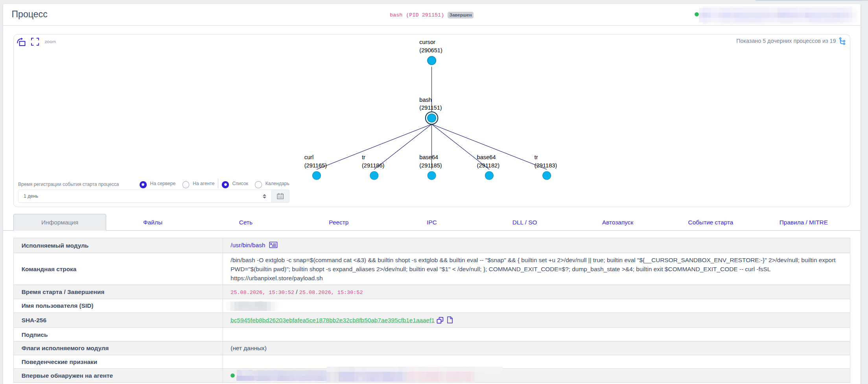
Task: Open the Правила / MITRE tab
Action: pos(803,222)
